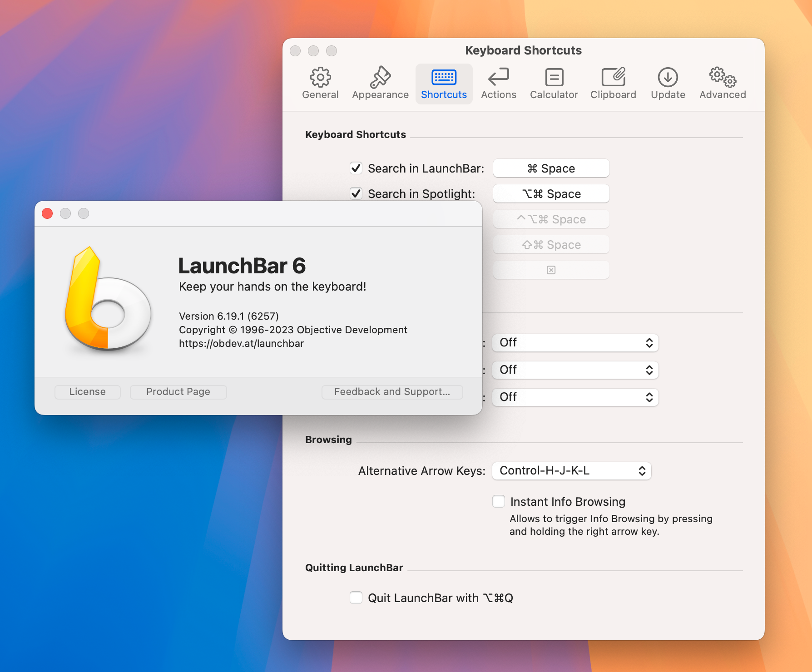Click the Keep your hands on the keyboard text

[272, 287]
